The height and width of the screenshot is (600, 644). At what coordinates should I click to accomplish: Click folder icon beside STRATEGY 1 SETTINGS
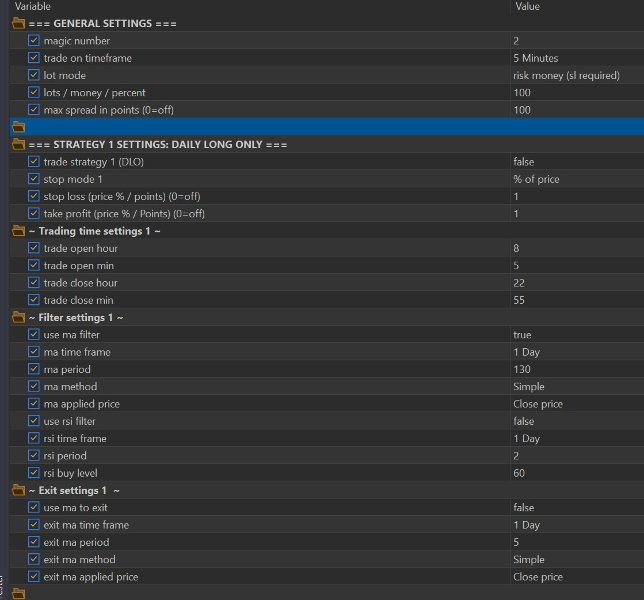(x=18, y=144)
